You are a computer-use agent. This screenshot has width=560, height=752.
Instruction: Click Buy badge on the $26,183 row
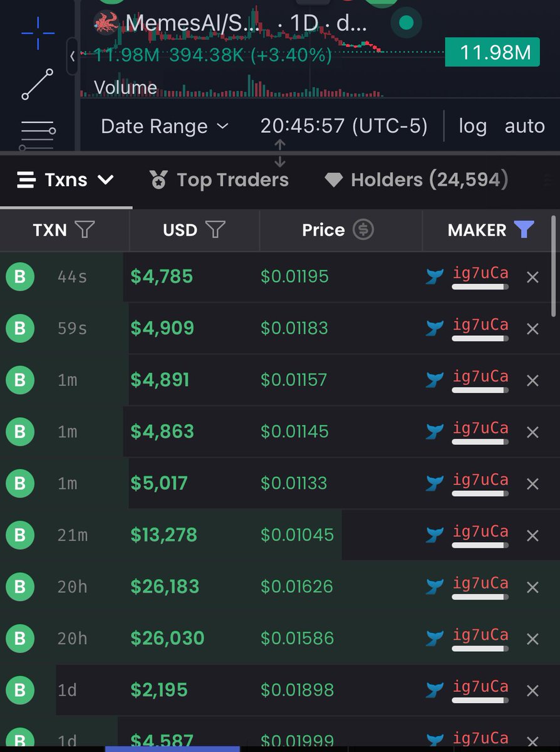[x=19, y=587]
